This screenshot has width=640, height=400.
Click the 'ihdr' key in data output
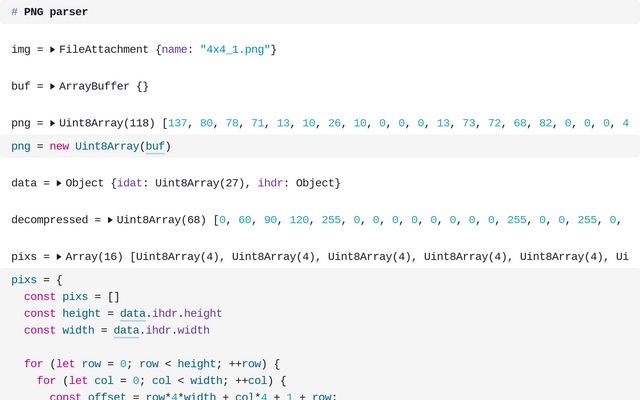click(270, 183)
